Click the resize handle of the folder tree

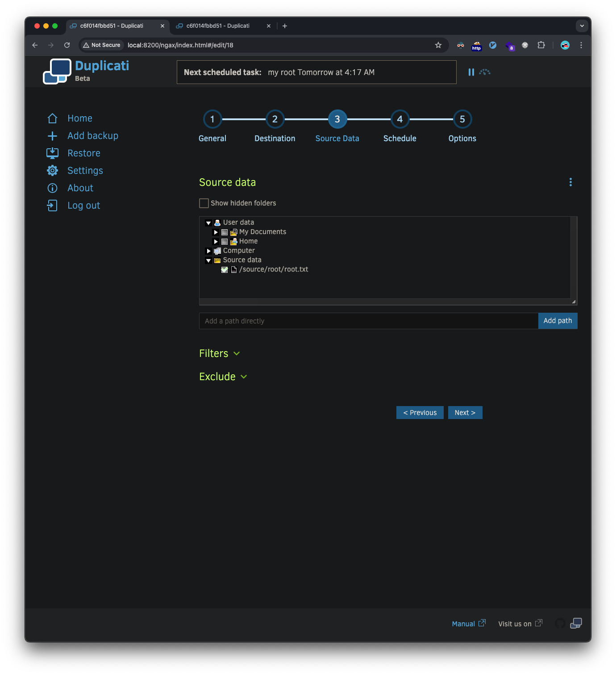click(574, 302)
